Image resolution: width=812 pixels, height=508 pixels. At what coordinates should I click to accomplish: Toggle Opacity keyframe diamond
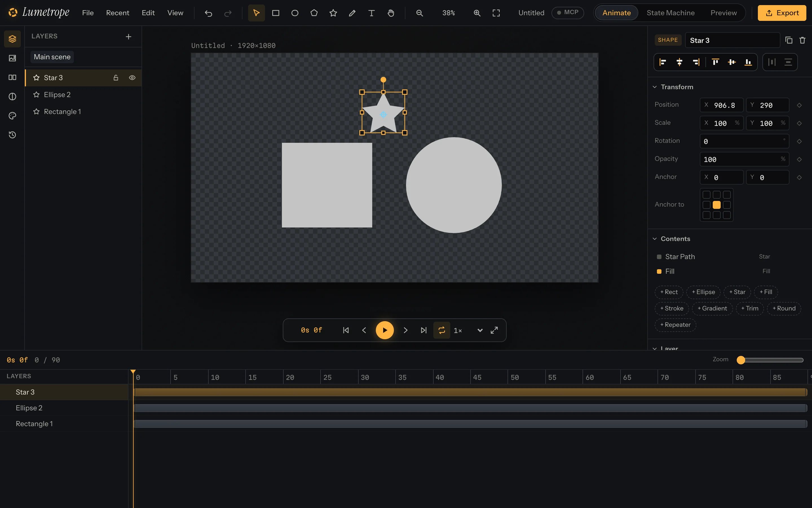coord(799,159)
